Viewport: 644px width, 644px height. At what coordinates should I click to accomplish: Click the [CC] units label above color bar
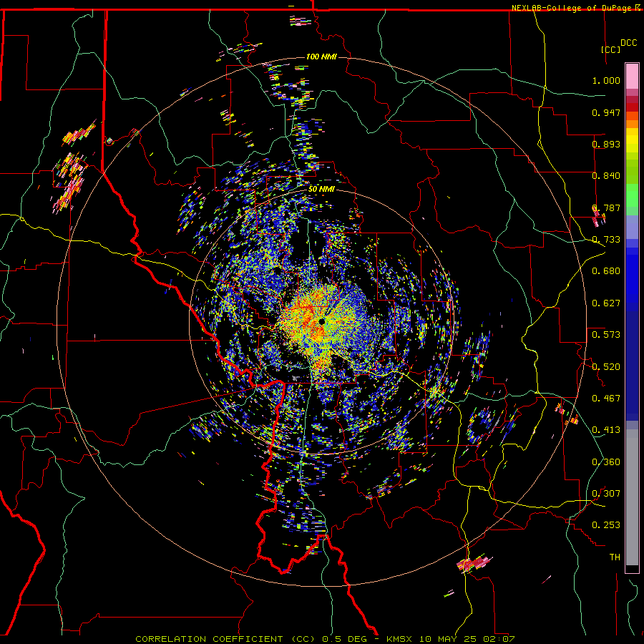611,49
